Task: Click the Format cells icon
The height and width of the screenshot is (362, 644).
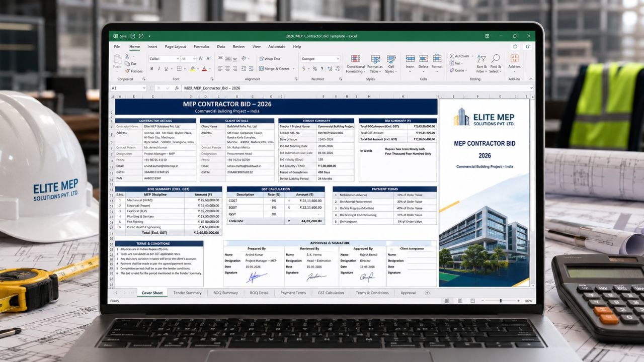Action: coord(437,58)
